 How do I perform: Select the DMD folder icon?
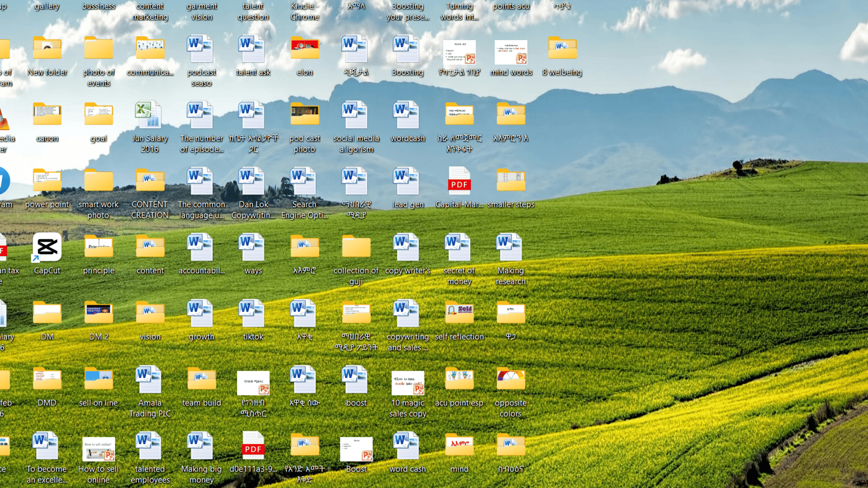tap(47, 380)
